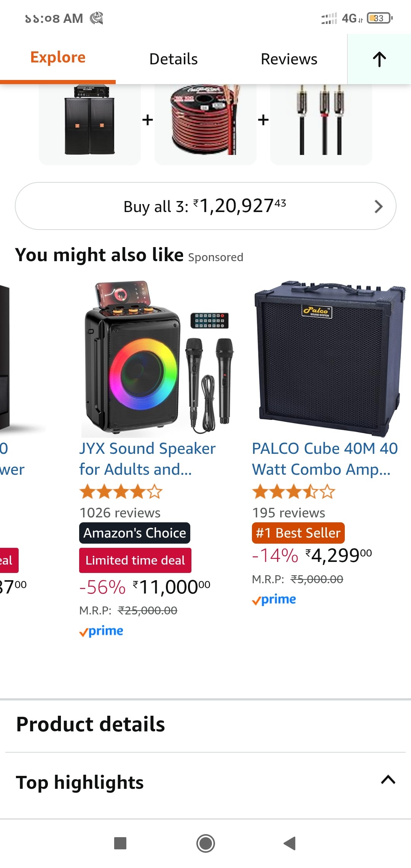Open the prime badge under JYX speaker

click(x=101, y=631)
